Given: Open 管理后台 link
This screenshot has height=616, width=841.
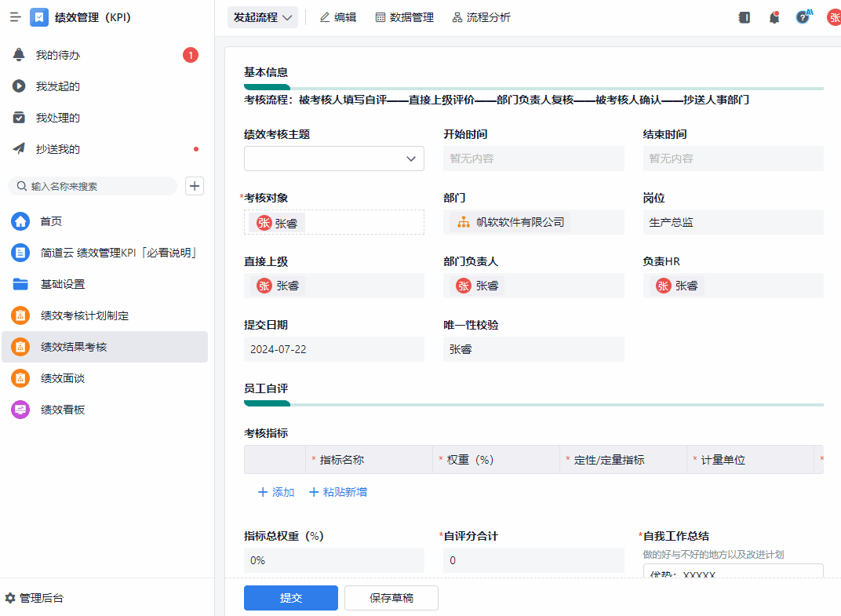Looking at the screenshot, I should [x=35, y=598].
